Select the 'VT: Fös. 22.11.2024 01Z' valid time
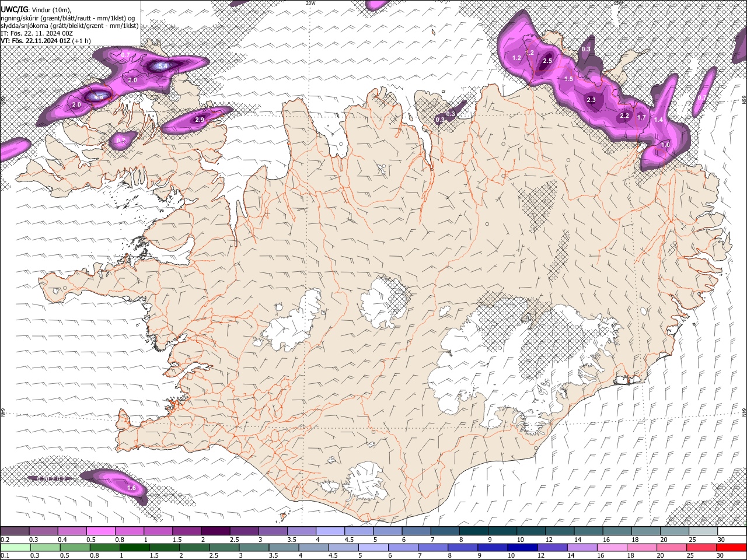 (36, 41)
